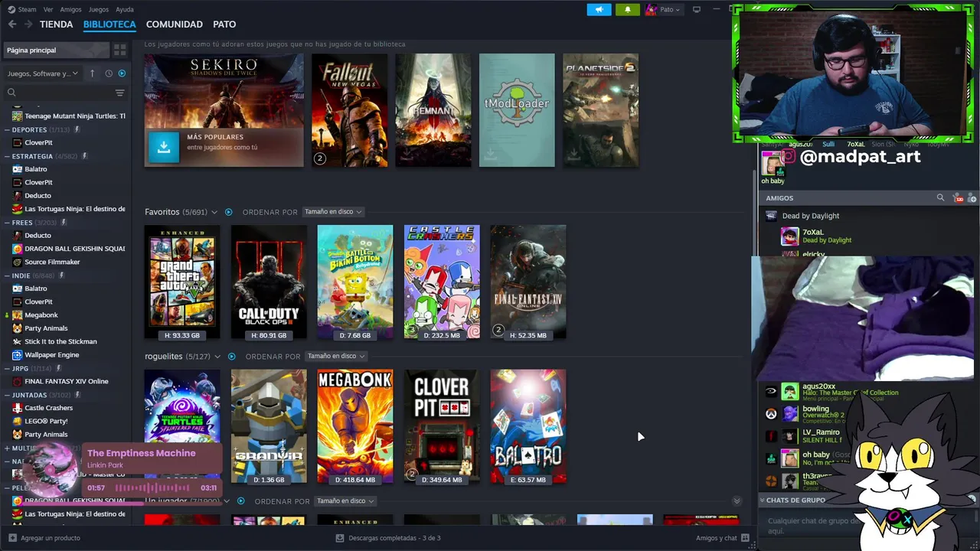
Task: Click Página principal button
Action: (x=57, y=50)
